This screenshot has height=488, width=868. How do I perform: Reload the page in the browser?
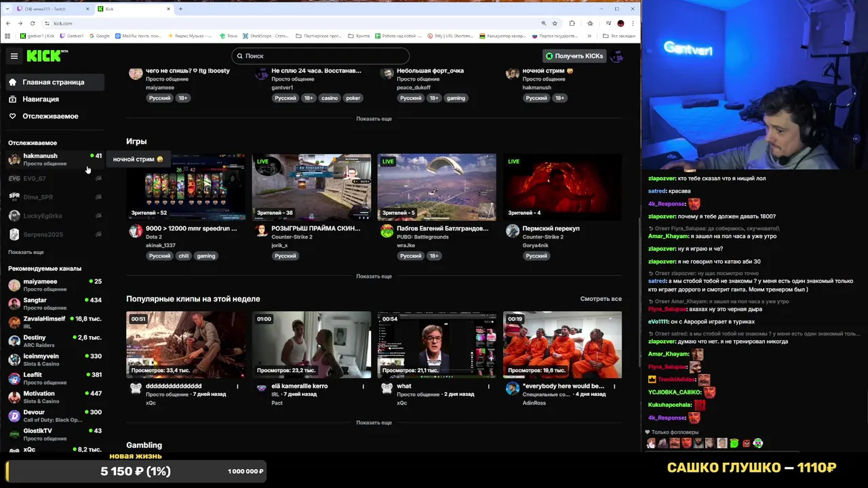(32, 23)
